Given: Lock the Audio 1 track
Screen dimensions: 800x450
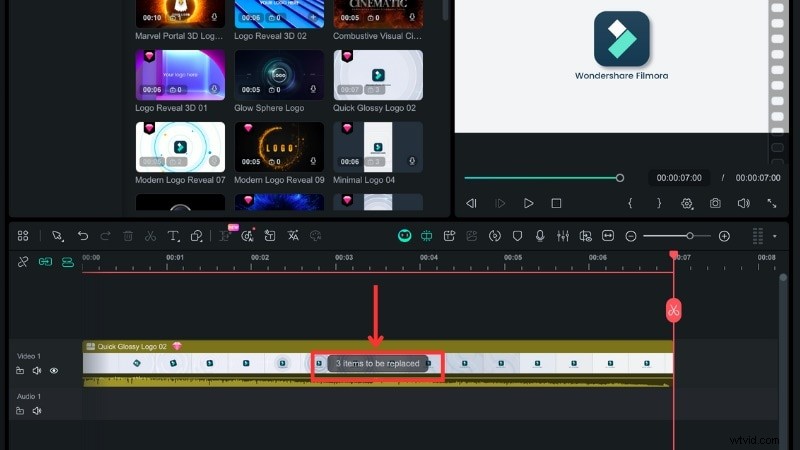Looking at the screenshot, I should coord(20,411).
